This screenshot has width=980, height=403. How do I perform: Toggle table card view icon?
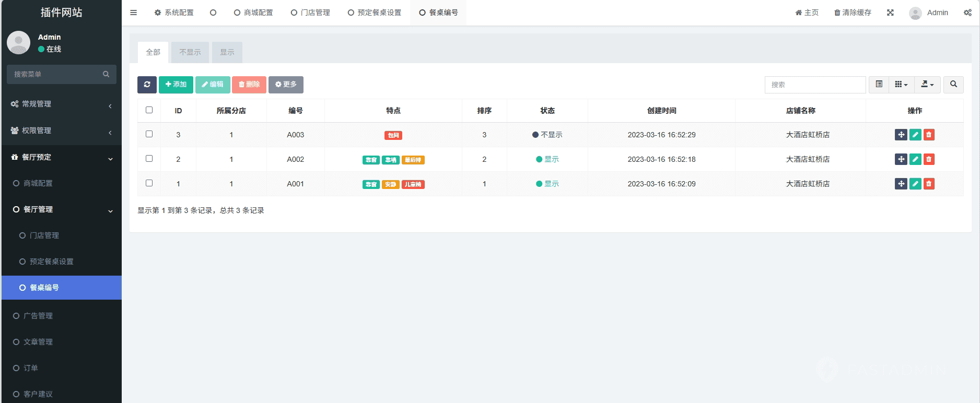pos(879,85)
